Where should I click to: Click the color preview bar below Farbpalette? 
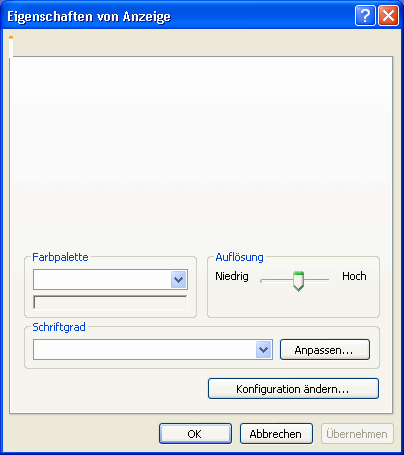110,302
